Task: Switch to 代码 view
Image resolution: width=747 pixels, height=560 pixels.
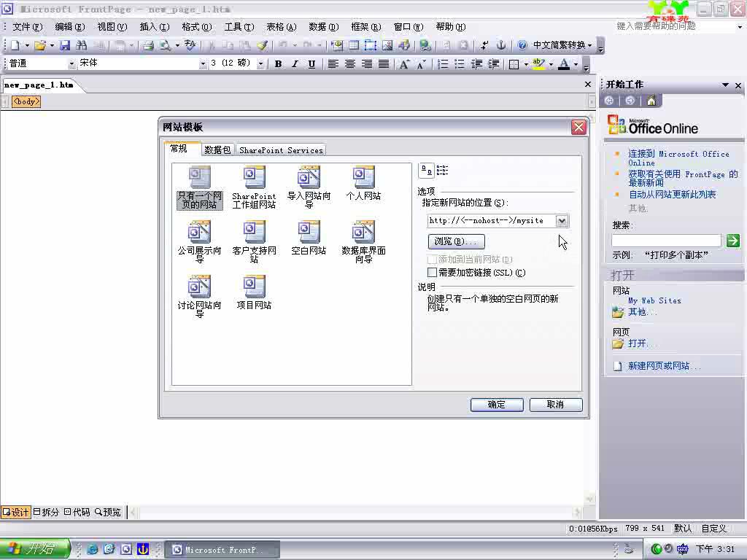Action: pos(77,512)
